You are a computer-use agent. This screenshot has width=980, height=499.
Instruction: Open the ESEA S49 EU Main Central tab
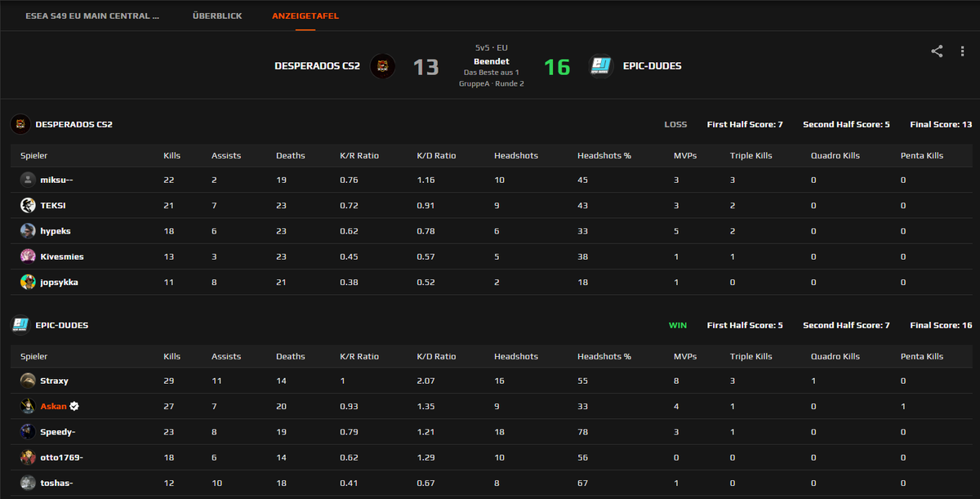tap(92, 16)
